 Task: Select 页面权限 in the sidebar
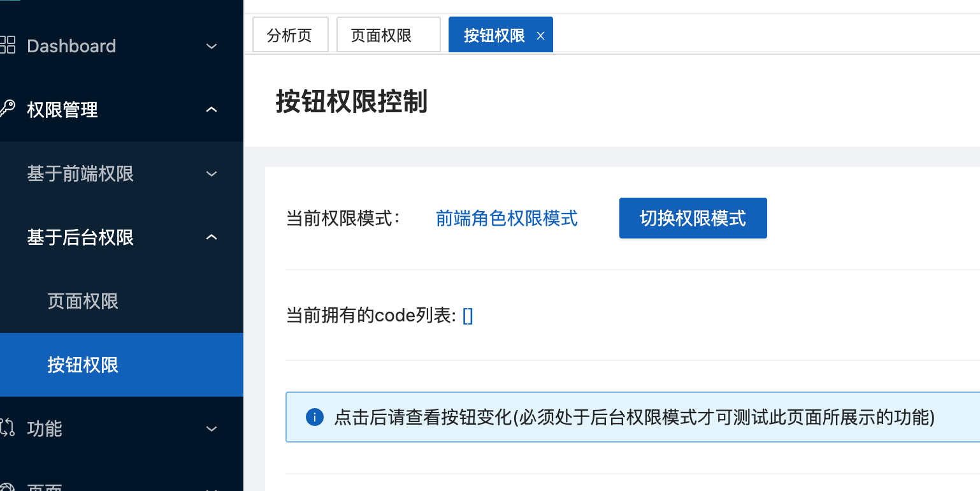[83, 301]
